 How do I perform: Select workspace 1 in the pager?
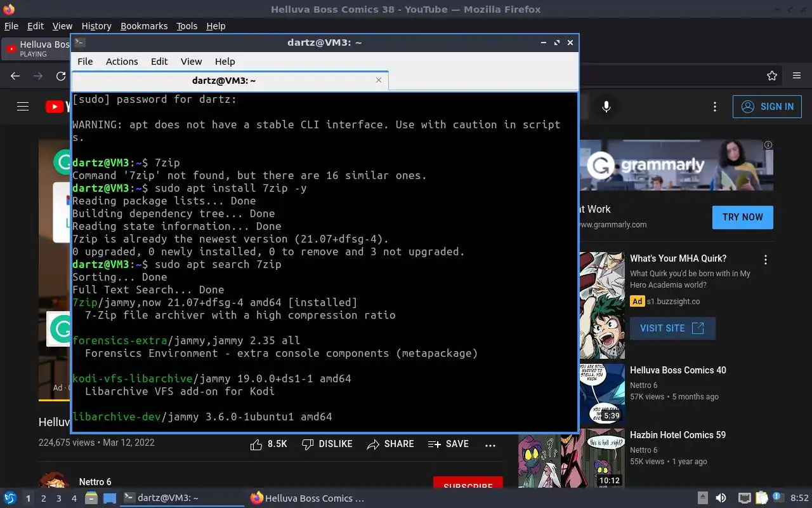click(x=29, y=498)
